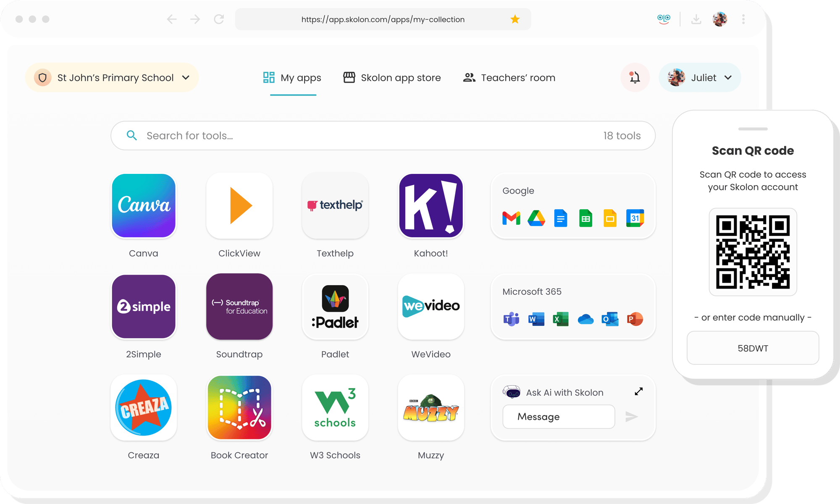Switch to the My apps tab

[x=292, y=78]
